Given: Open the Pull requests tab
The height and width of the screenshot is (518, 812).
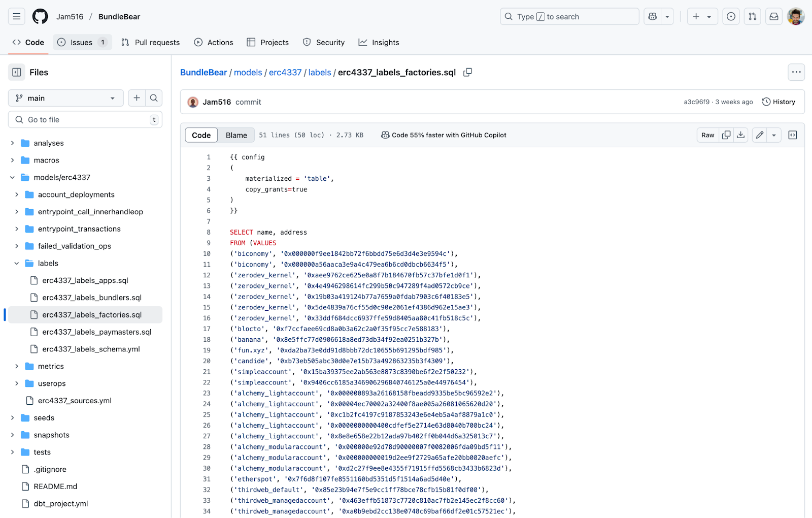Looking at the screenshot, I should coord(151,43).
